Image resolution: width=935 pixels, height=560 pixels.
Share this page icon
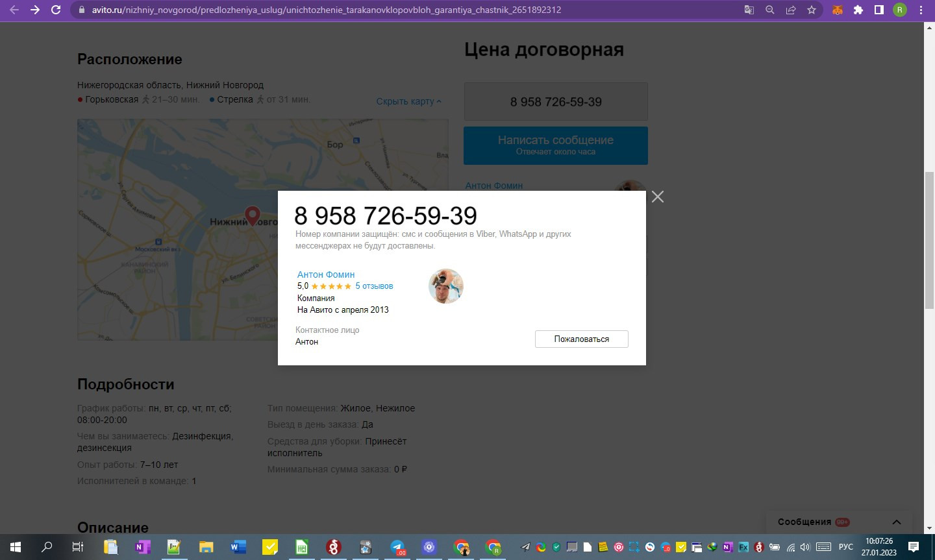[x=791, y=10]
